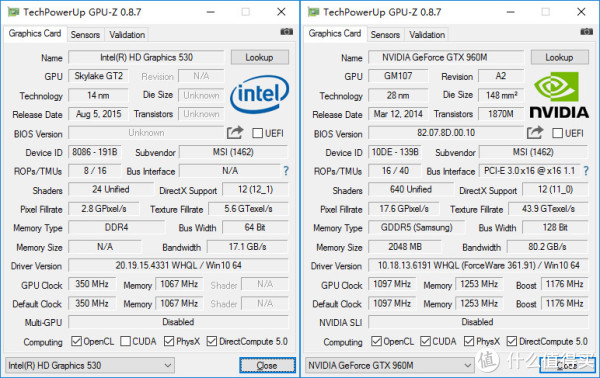Screen dimensions: 600x378
Task: Click BIOS export icon in NVIDIA window
Action: [535, 133]
